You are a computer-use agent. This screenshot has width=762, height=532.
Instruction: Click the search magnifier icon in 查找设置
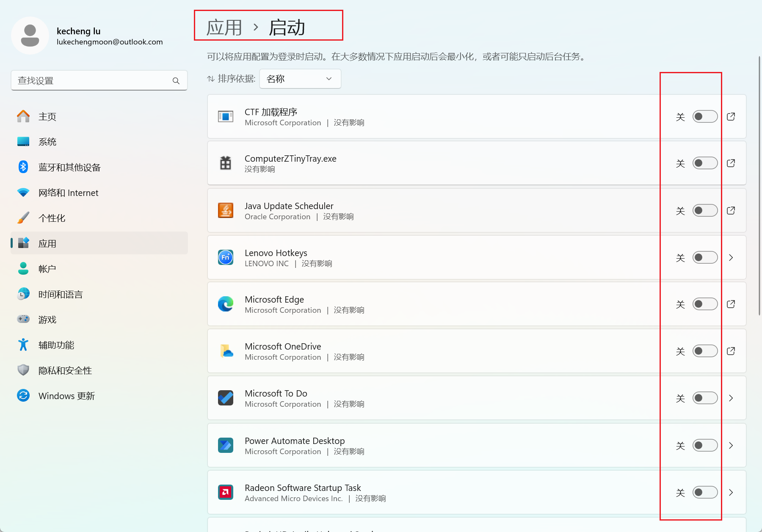[x=176, y=80]
